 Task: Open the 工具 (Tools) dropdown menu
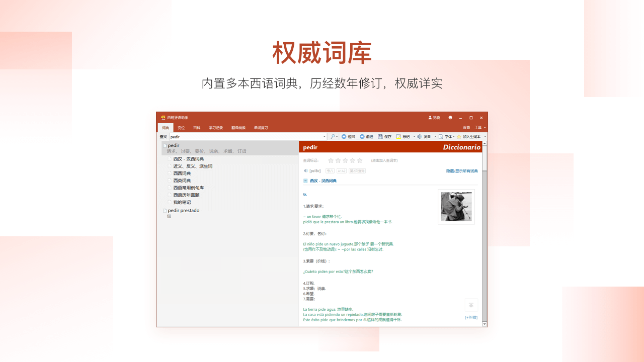[x=478, y=127]
